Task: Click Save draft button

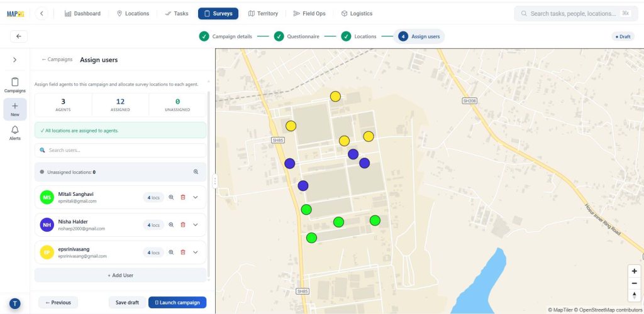Action: pyautogui.click(x=127, y=303)
